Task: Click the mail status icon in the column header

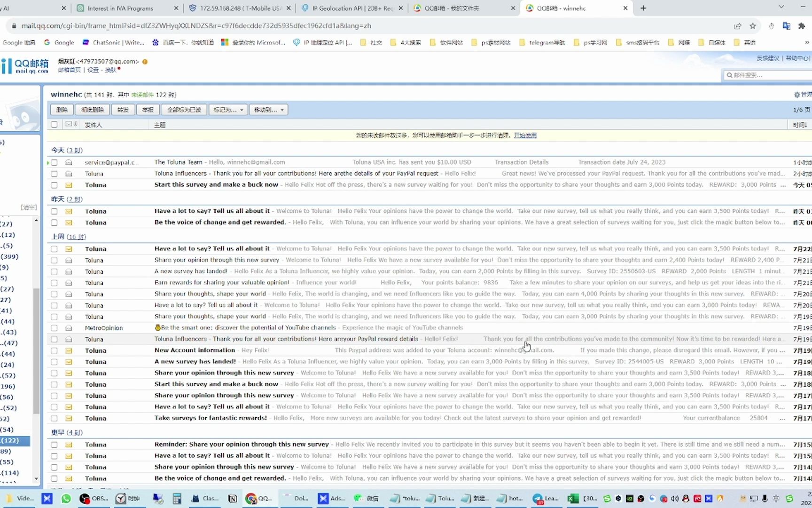Action: click(69, 124)
